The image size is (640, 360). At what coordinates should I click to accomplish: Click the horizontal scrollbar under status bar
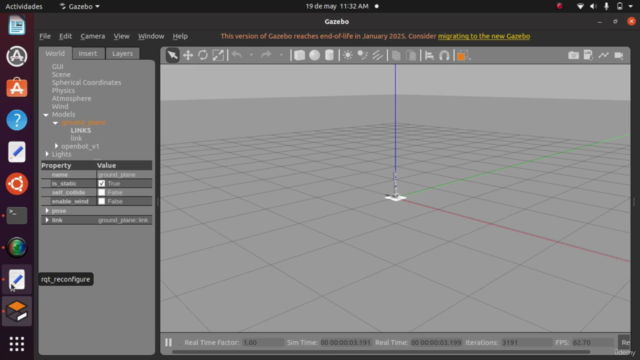pyautogui.click(x=381, y=351)
